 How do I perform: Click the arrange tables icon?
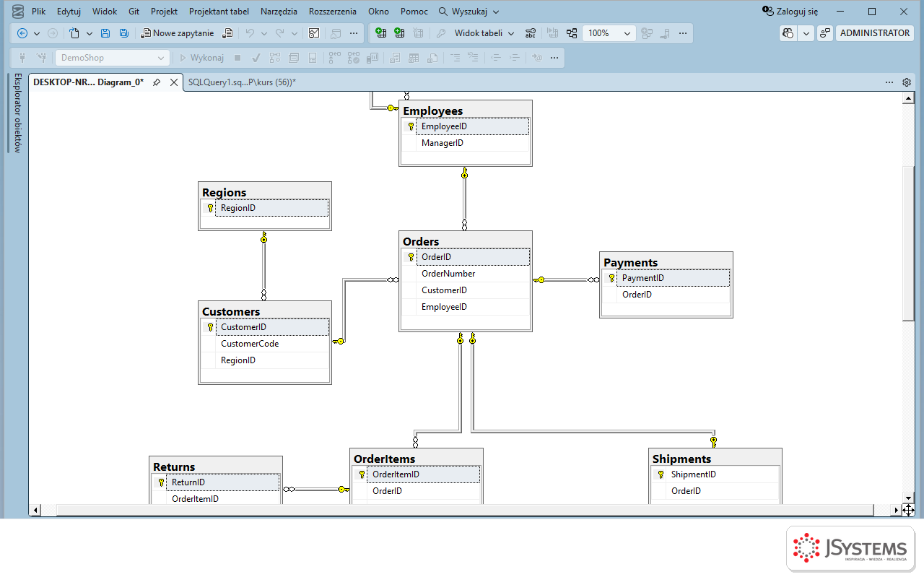tap(572, 33)
